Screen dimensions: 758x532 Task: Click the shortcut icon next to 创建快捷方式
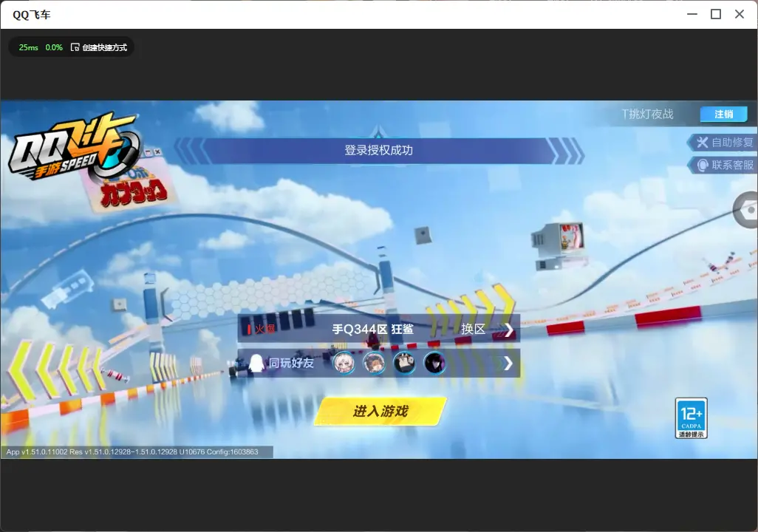coord(75,47)
